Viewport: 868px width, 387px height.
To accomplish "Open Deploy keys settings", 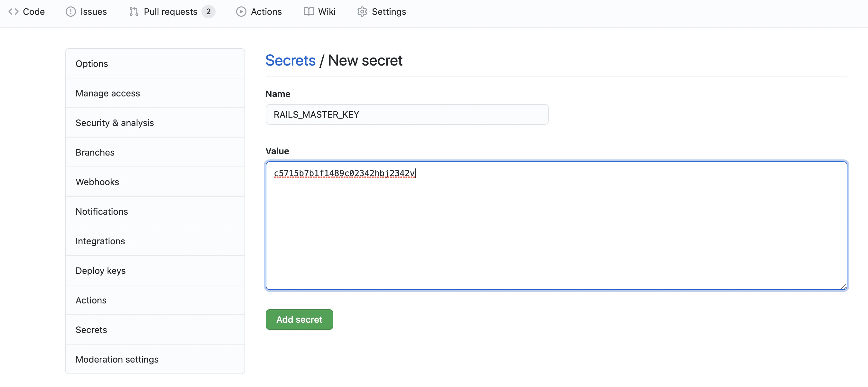I will (x=155, y=271).
